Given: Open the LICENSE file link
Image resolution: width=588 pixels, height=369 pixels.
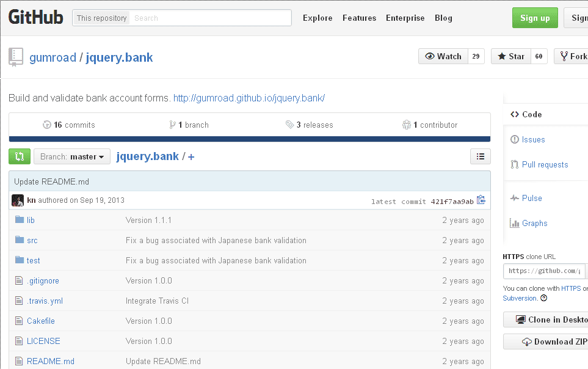Looking at the screenshot, I should pyautogui.click(x=43, y=342).
